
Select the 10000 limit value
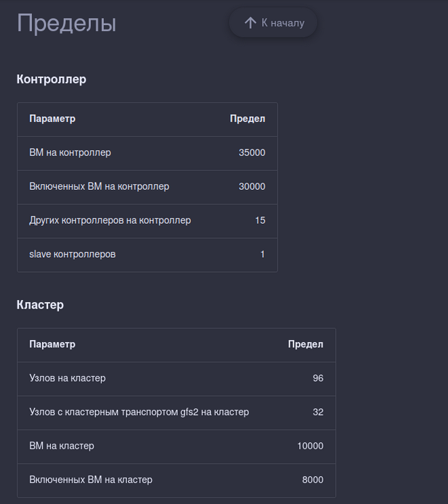tap(310, 446)
